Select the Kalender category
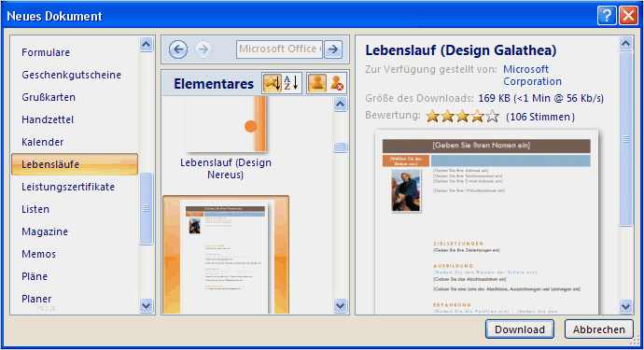Viewport: 644px width, 350px height. [43, 142]
